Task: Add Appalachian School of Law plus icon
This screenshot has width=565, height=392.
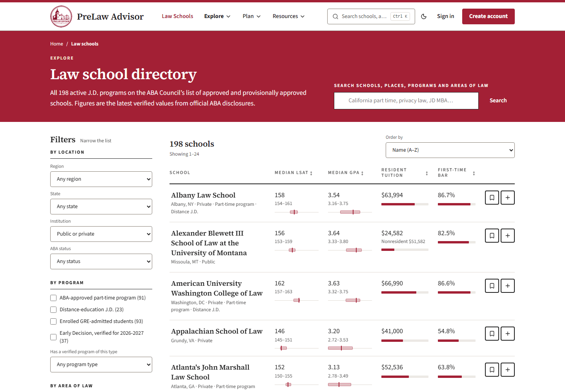Action: 508,334
